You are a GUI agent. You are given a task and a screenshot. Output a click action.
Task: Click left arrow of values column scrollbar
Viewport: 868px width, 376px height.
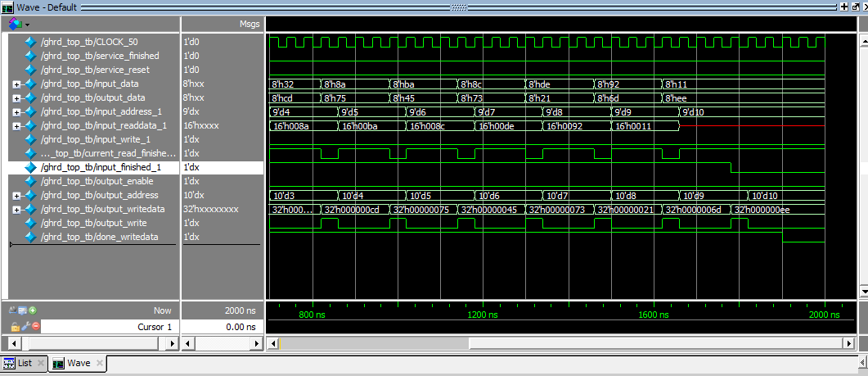point(188,344)
